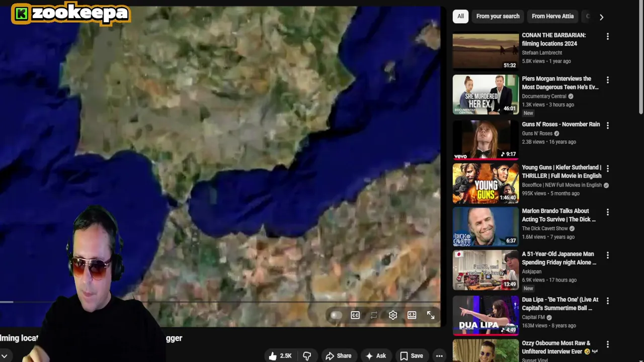Open title Piers Morgan Interviews the Most Dangerous Teen
This screenshot has height=362, width=644.
pos(560,83)
